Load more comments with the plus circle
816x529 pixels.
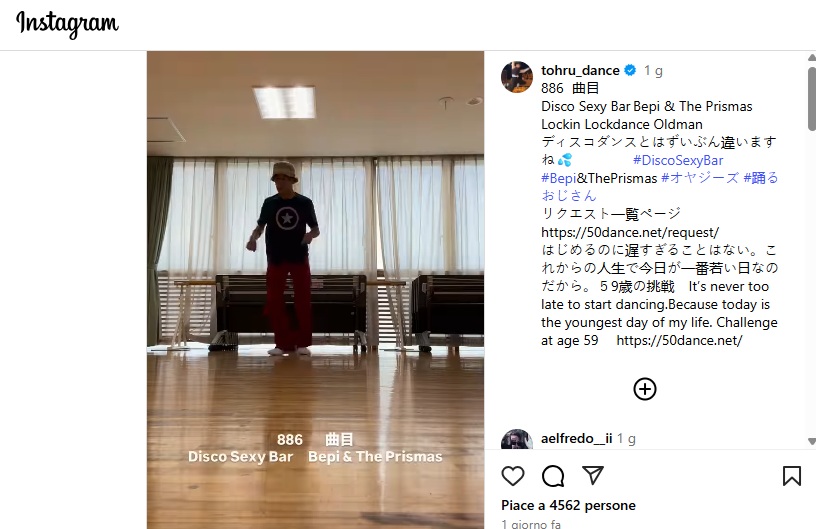coord(645,389)
